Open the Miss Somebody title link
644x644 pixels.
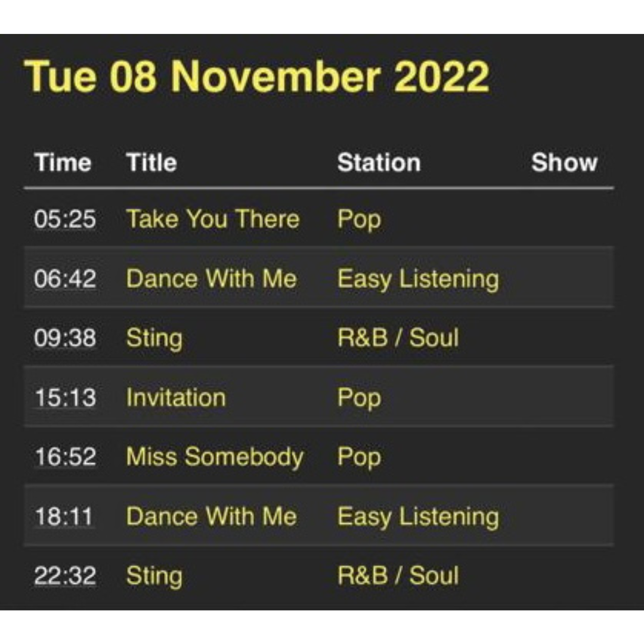(x=215, y=457)
